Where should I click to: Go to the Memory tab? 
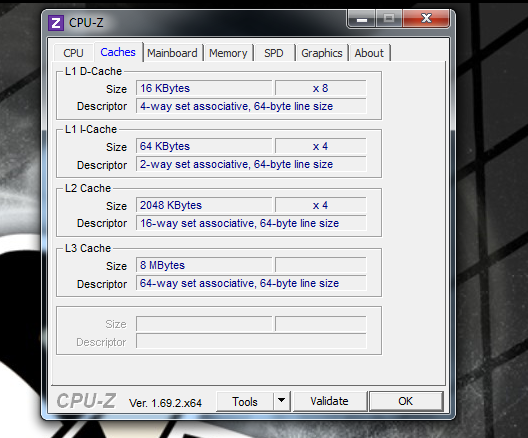point(228,53)
